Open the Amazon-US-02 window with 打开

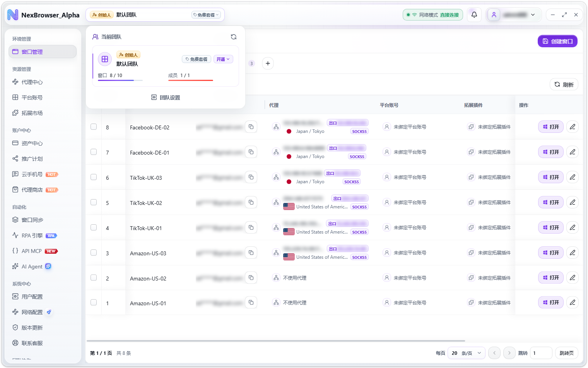pos(551,278)
